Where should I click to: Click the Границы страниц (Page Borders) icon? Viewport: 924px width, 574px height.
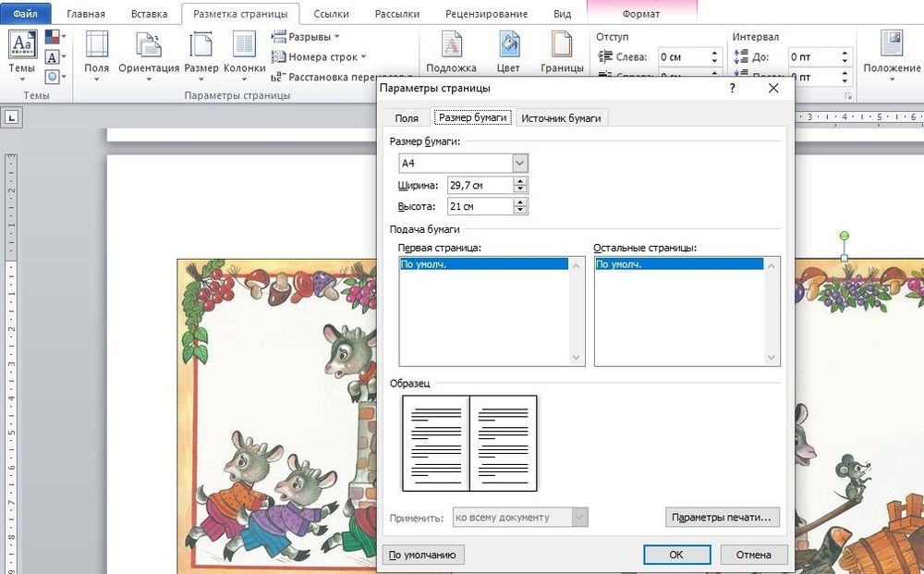pos(562,46)
